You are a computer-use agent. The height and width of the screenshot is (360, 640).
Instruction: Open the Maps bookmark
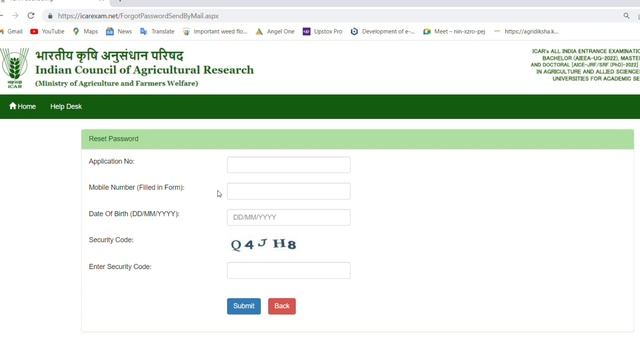86,31
